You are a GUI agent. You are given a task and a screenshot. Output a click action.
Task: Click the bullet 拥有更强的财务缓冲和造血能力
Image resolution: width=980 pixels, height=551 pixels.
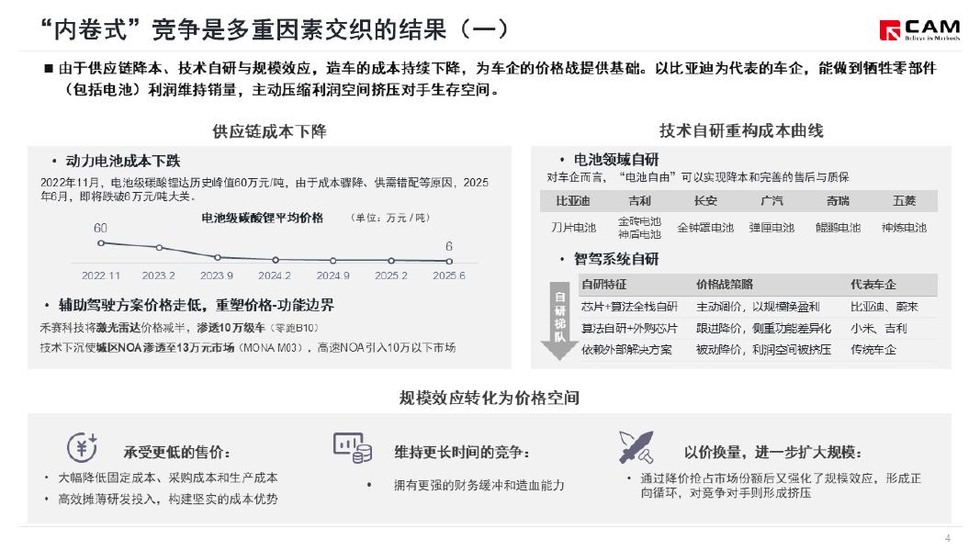point(479,486)
